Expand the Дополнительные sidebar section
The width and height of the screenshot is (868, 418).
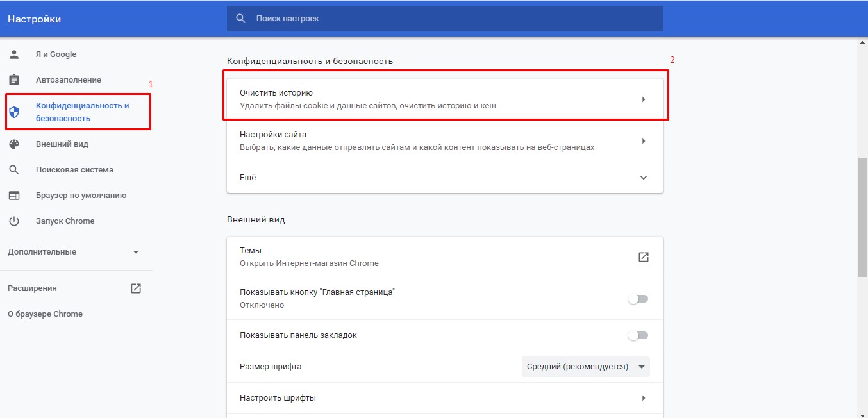tap(135, 252)
